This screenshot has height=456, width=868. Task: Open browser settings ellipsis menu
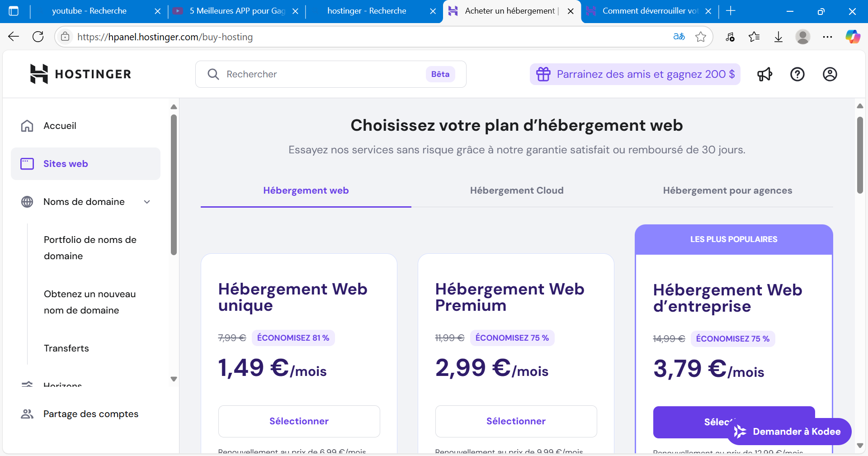point(827,37)
